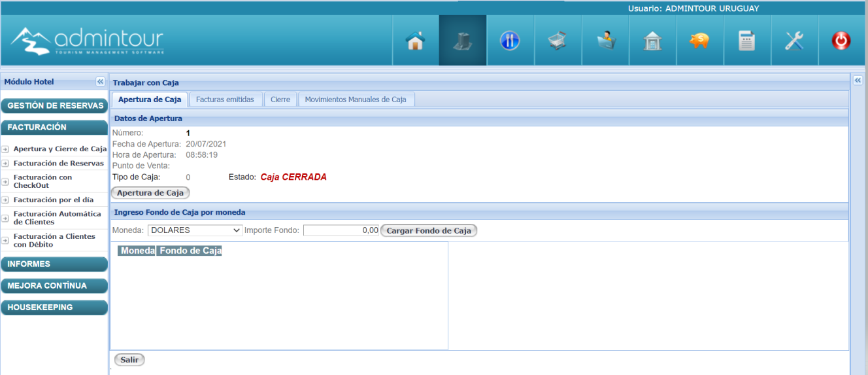The height and width of the screenshot is (375, 868).
Task: Switch to the Cierre tab
Action: pyautogui.click(x=280, y=99)
